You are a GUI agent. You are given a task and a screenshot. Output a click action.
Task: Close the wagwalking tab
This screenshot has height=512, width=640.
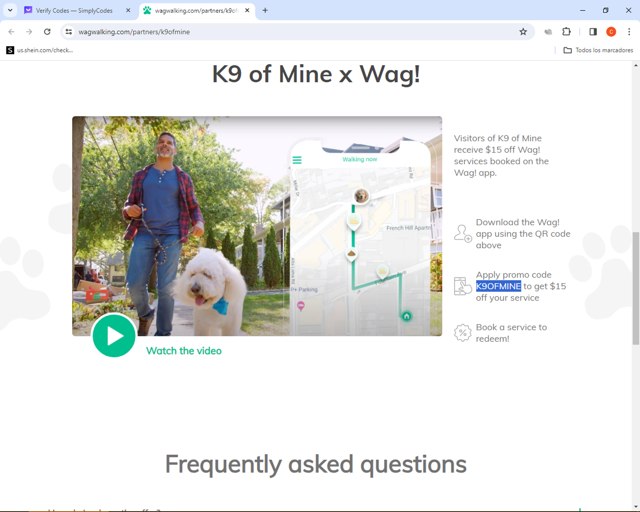pos(247,11)
